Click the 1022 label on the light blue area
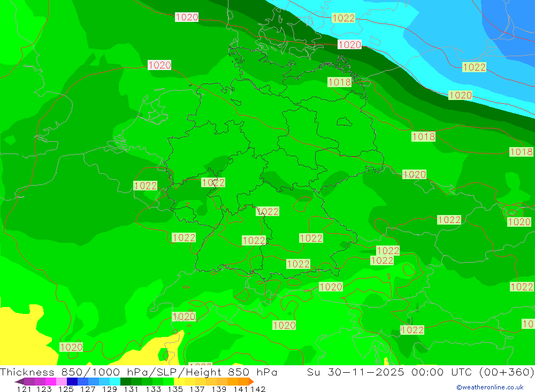 tap(474, 67)
